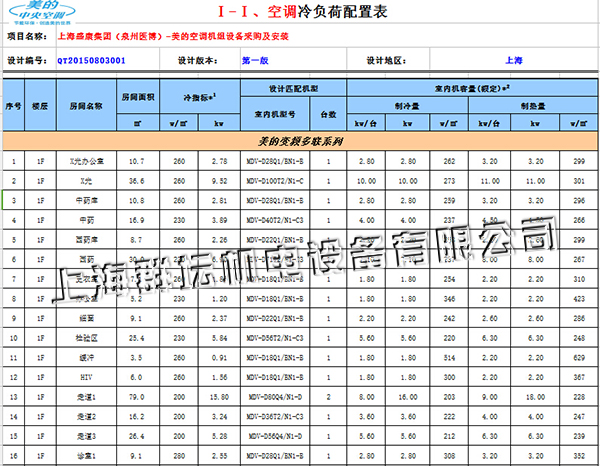600x466 pixels.
Task: Click the 序号 column header
Action: click(x=13, y=106)
